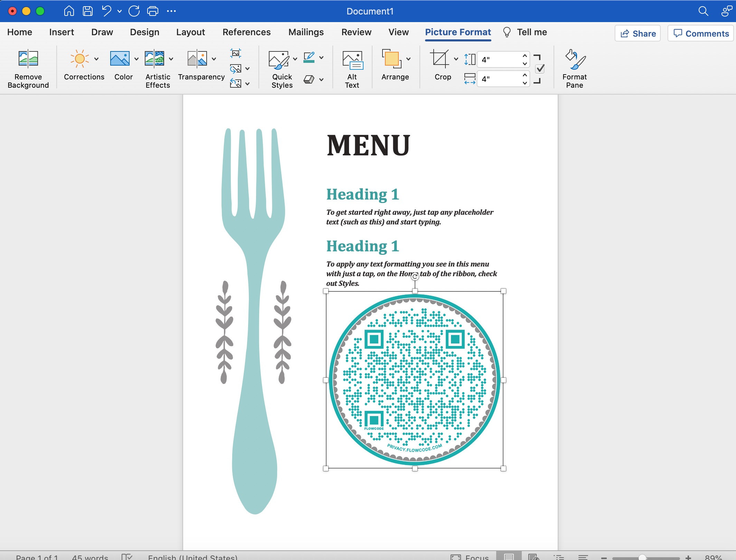Open the Review tab
Viewport: 736px width, 560px height.
[356, 32]
